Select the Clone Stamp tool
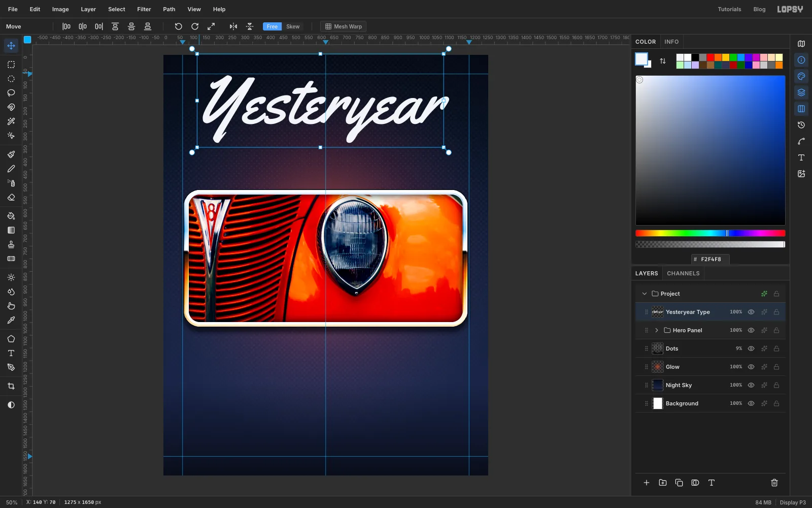 11,244
